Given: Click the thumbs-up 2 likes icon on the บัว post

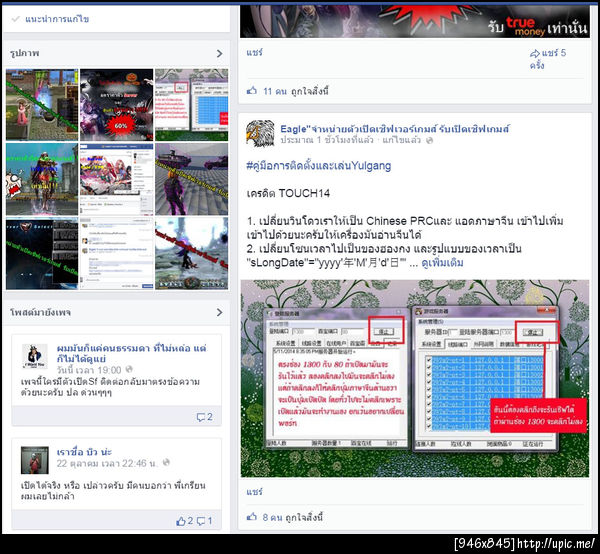Looking at the screenshot, I should pos(184,521).
